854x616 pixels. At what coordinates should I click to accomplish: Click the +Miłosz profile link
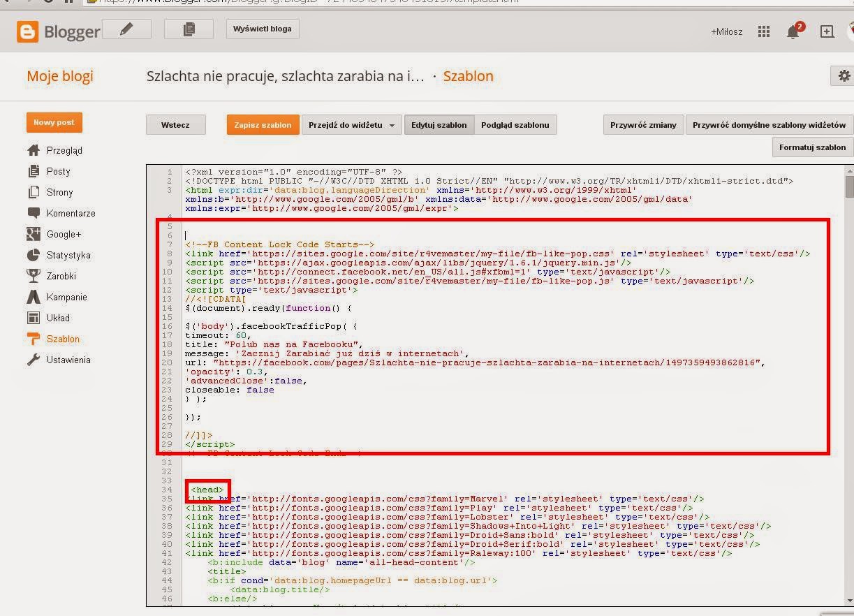click(727, 32)
